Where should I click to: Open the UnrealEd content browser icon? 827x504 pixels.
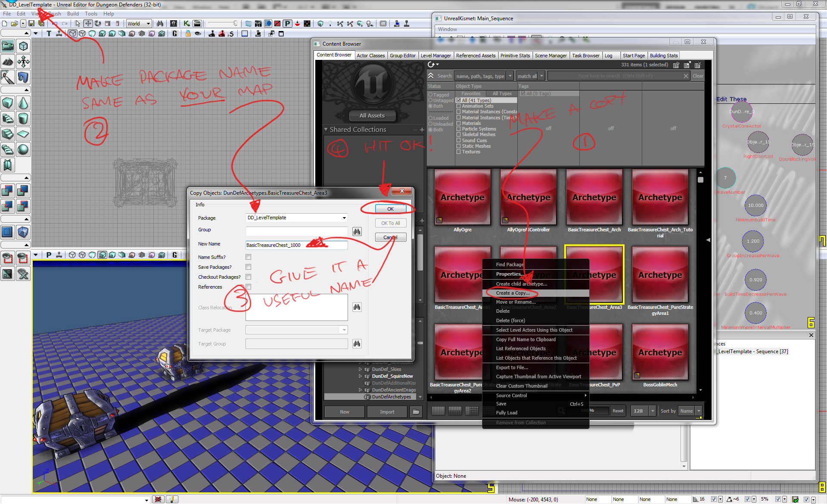(x=173, y=24)
